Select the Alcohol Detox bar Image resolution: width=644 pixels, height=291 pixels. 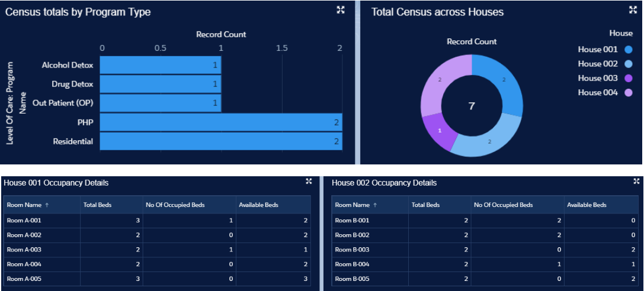160,66
